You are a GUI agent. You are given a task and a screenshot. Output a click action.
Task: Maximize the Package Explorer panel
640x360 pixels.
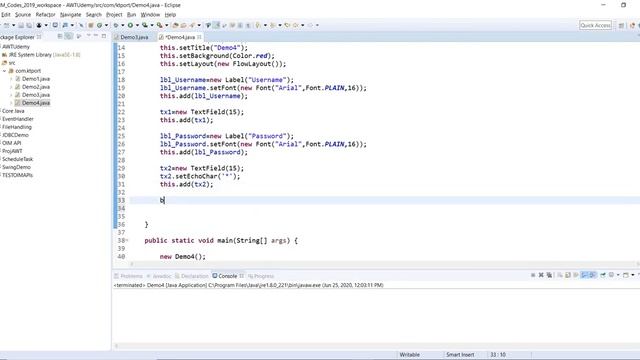pyautogui.click(x=104, y=36)
